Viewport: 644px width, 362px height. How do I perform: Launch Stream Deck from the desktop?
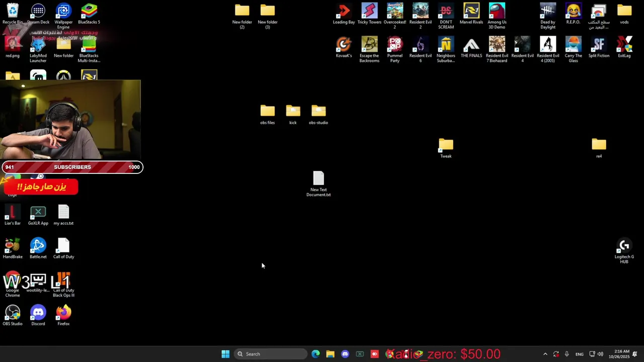(x=38, y=14)
